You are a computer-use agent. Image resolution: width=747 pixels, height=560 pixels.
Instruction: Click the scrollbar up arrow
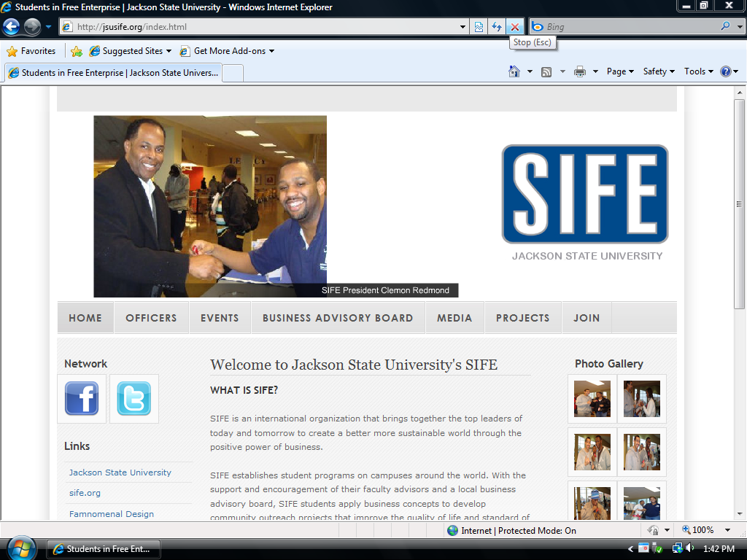tap(740, 93)
